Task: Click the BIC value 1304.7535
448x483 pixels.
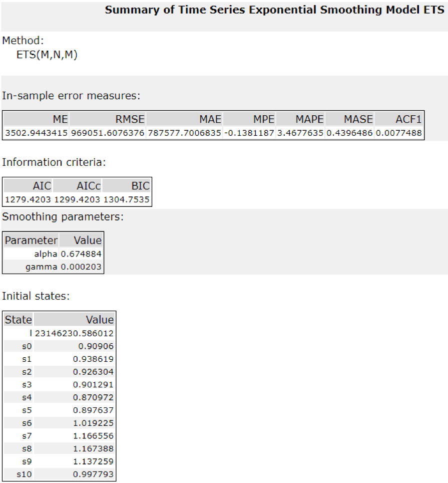Action: pyautogui.click(x=126, y=200)
